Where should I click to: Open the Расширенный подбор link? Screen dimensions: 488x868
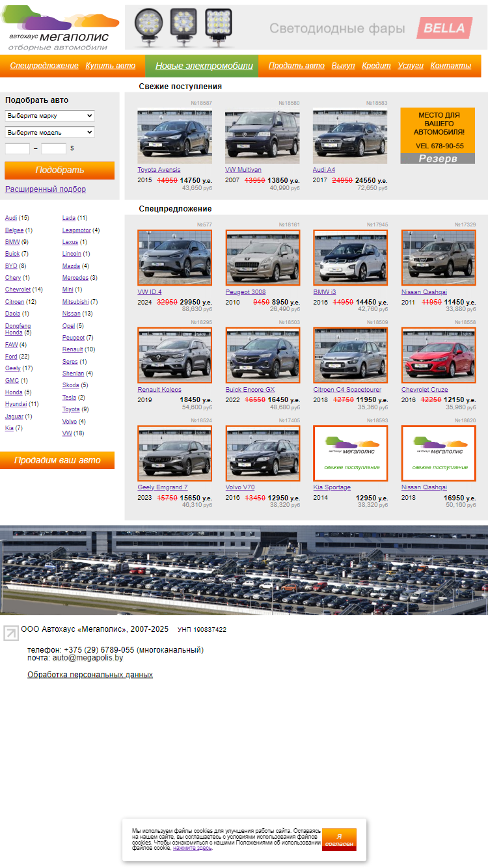point(46,189)
